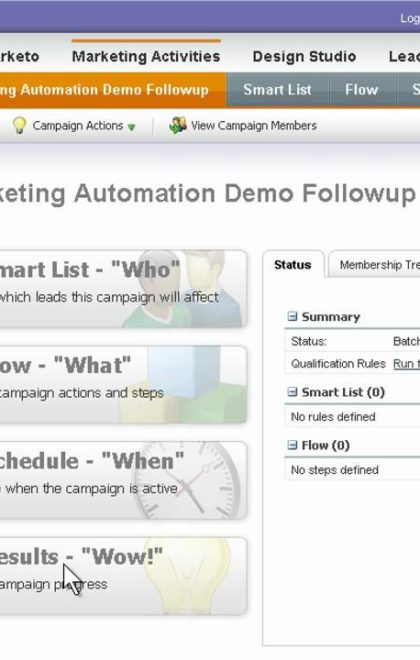Open the Design Studio tab
The image size is (420, 660).
pyautogui.click(x=304, y=56)
